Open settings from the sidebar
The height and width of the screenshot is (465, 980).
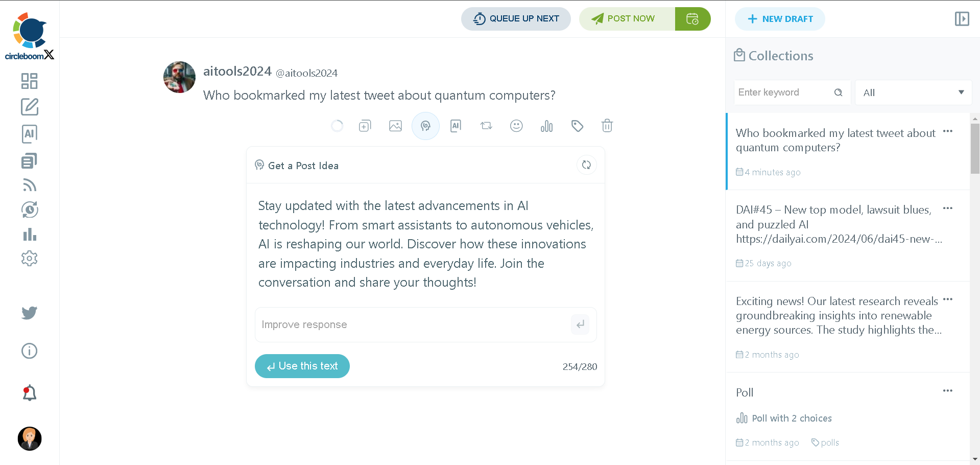point(29,259)
